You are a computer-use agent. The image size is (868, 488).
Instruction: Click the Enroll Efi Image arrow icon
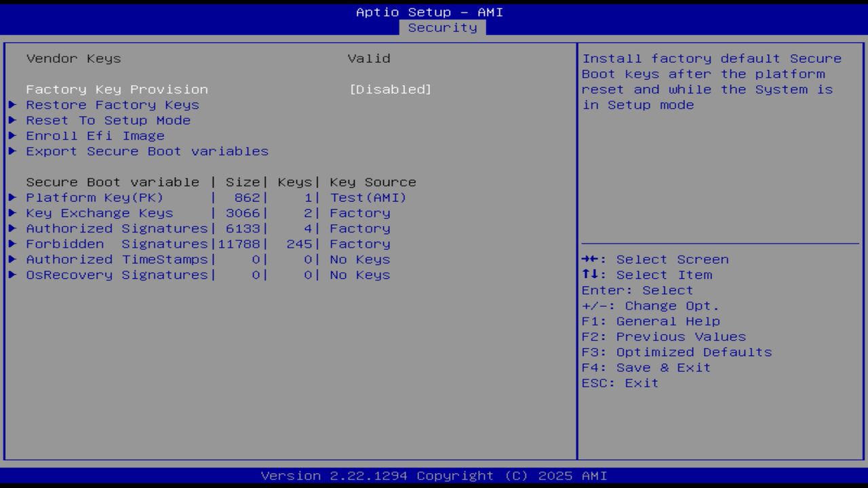12,136
